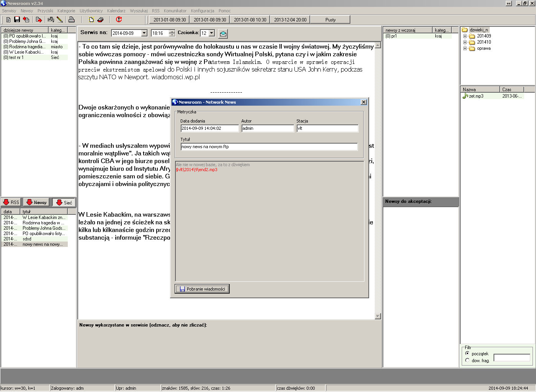536x392 pixels.
Task: Click the yellow pencil edit icon
Action: coord(59,20)
